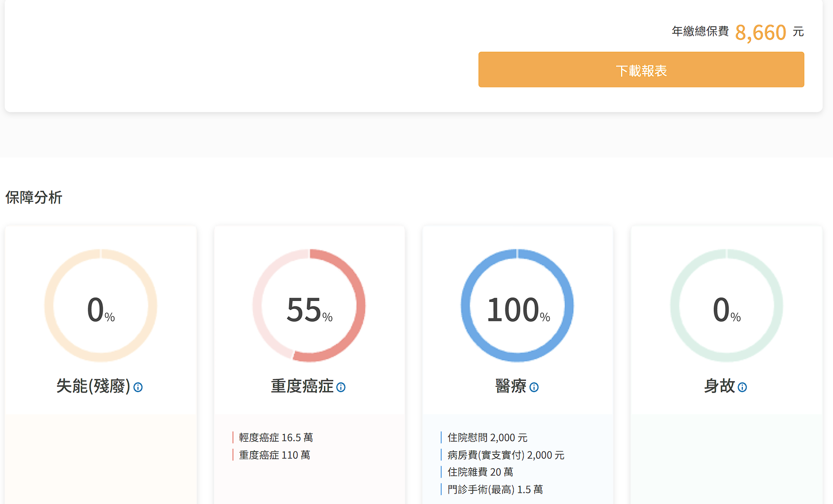
Task: Select the 醫療 card title
Action: coord(511,386)
